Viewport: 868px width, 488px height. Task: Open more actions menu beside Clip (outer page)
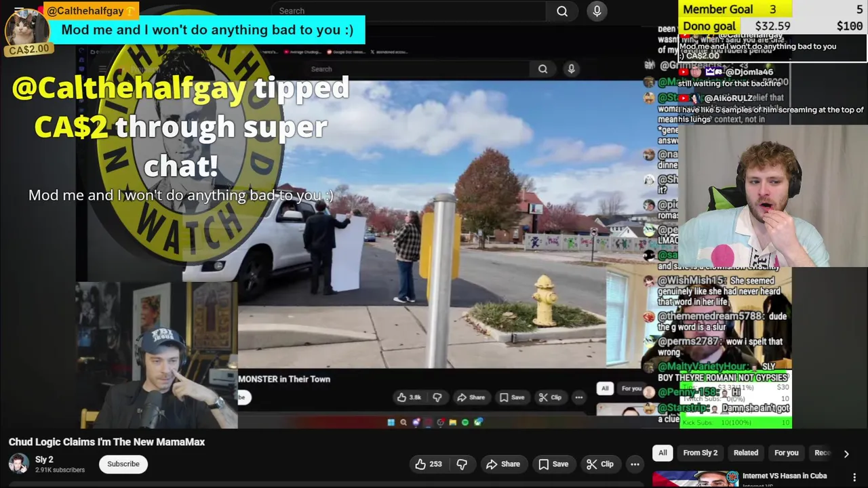click(635, 464)
